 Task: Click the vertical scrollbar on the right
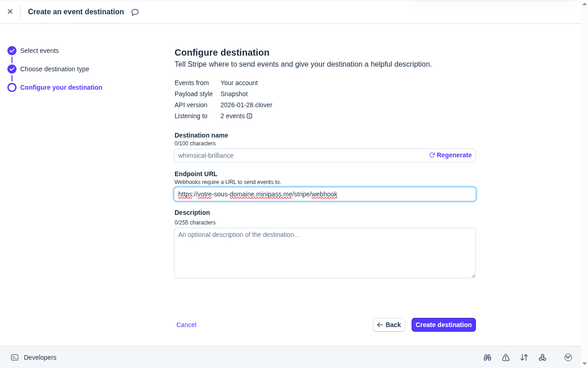click(585, 184)
